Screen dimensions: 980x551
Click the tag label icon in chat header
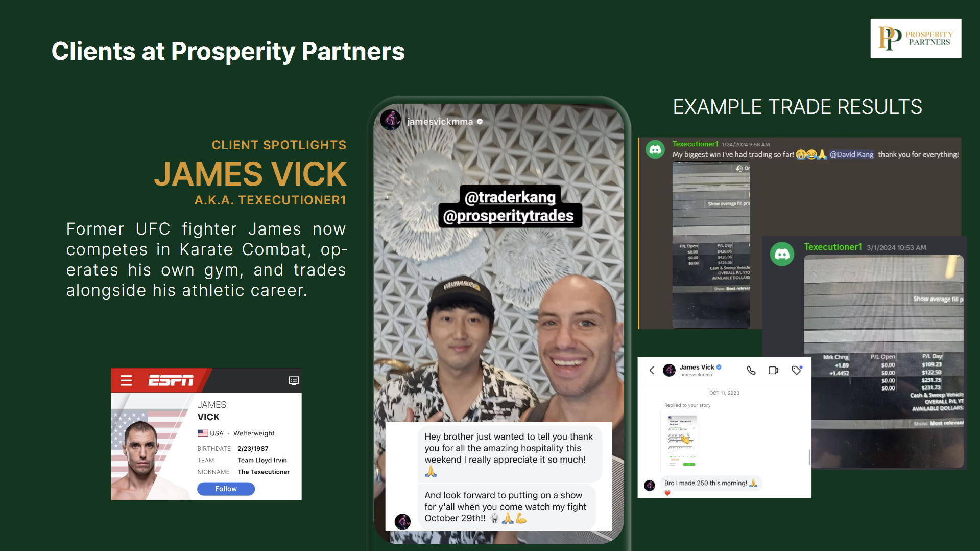[x=797, y=371]
